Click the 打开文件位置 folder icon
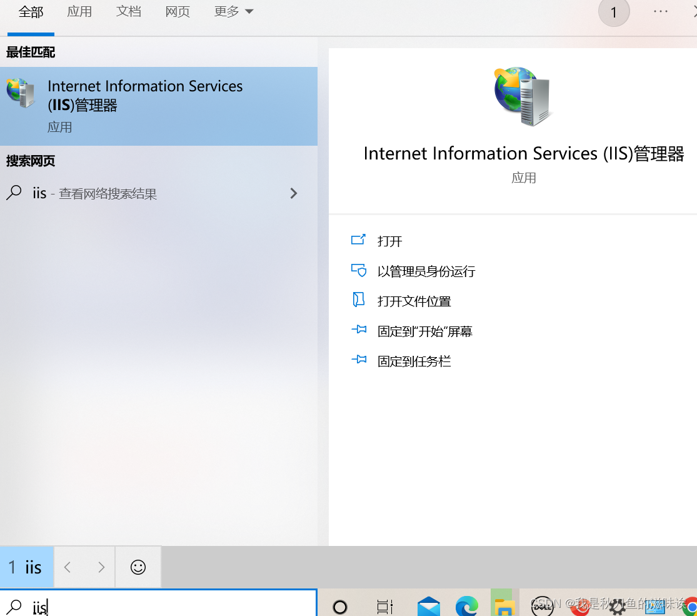The image size is (697, 616). point(358,300)
